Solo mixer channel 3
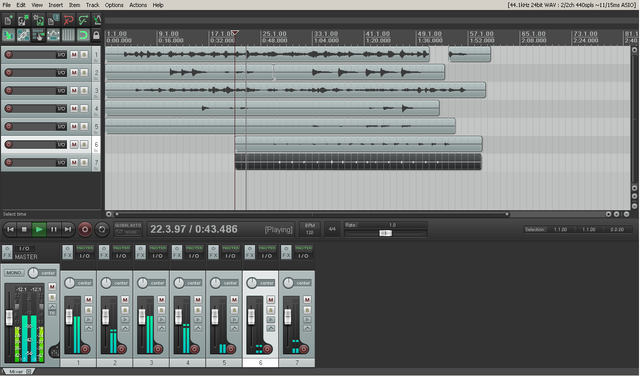 (x=161, y=310)
